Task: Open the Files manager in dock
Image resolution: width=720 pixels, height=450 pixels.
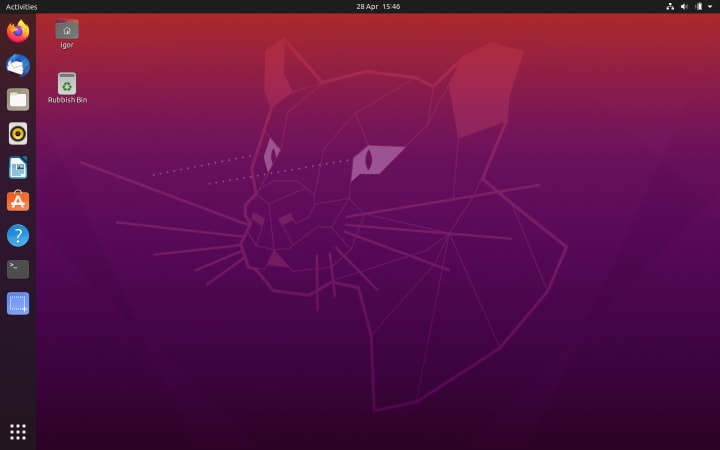Action: pos(18,100)
